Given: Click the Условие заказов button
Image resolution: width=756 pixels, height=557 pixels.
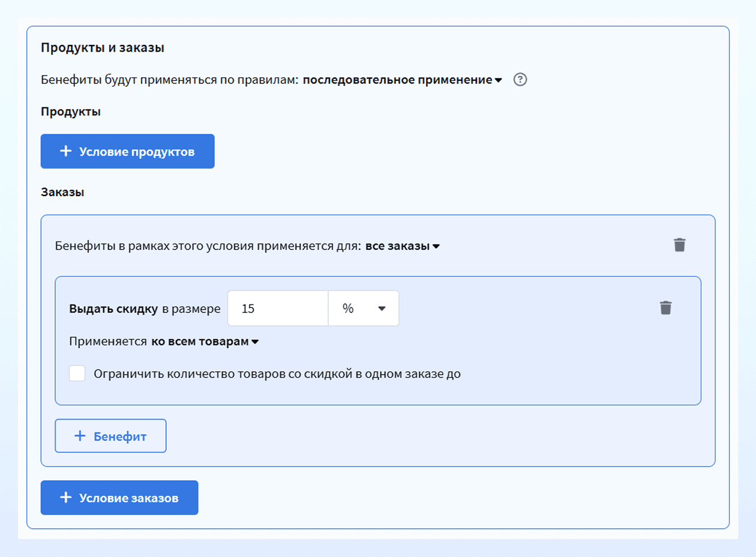Looking at the screenshot, I should (x=119, y=498).
